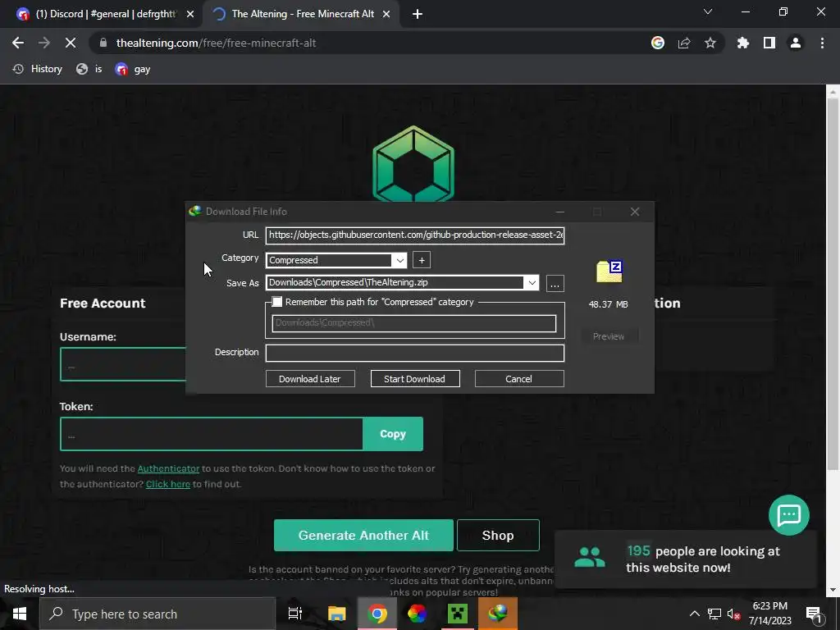
Task: Open the 'is' bookmark
Action: pos(89,69)
